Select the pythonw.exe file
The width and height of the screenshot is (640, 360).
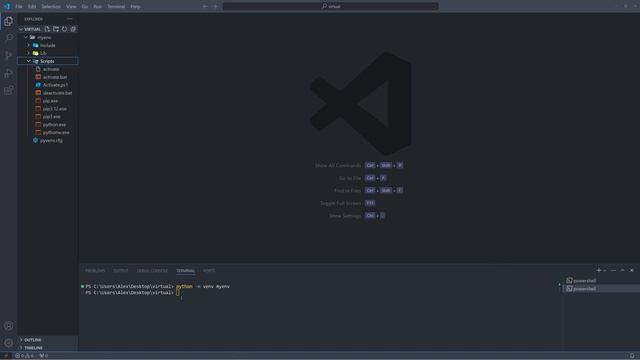pyautogui.click(x=56, y=133)
